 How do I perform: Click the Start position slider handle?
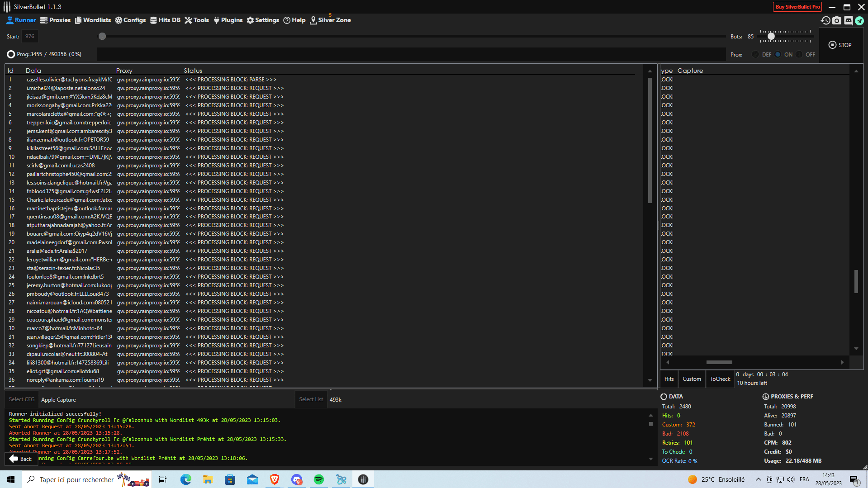102,36
